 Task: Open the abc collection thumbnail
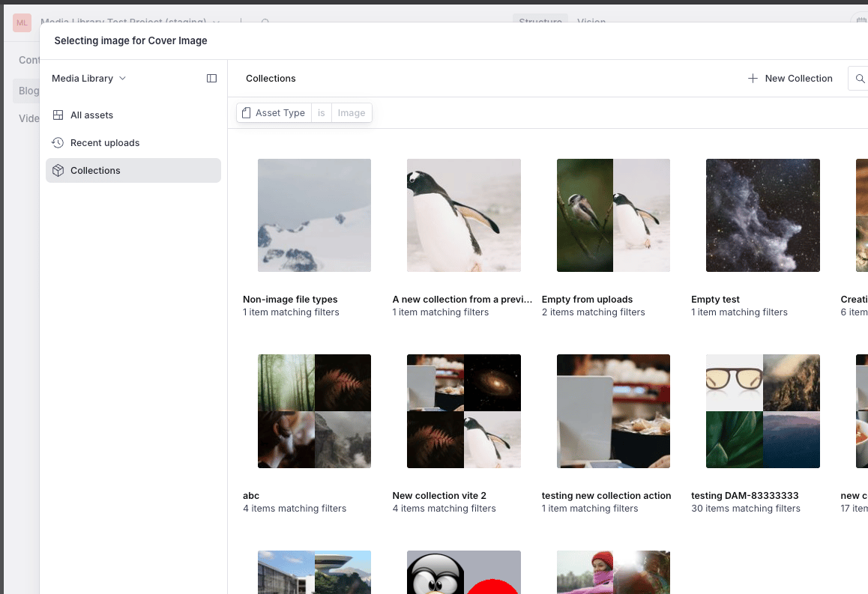314,411
